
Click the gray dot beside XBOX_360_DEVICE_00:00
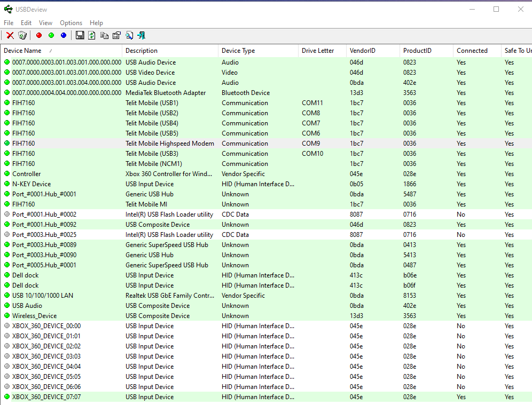tap(7, 325)
